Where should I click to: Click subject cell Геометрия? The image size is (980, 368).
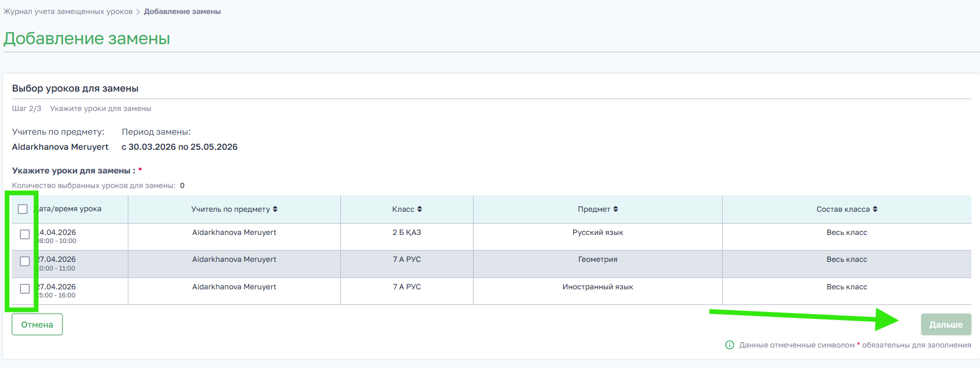tap(598, 259)
